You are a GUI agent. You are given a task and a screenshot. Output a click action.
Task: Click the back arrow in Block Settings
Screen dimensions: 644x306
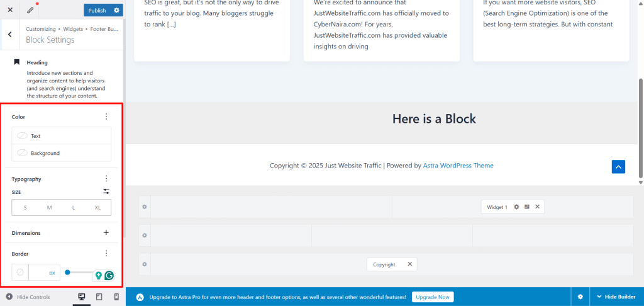(x=10, y=35)
